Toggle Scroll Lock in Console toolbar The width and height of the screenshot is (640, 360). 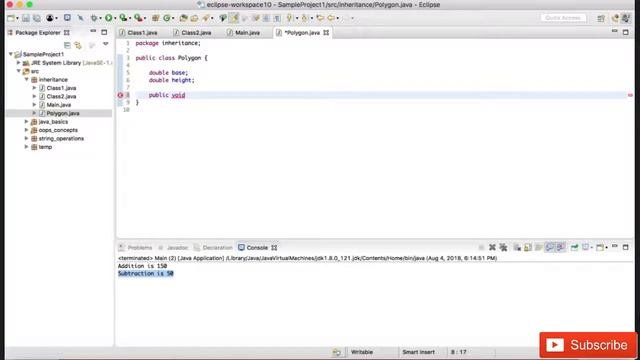click(x=528, y=247)
